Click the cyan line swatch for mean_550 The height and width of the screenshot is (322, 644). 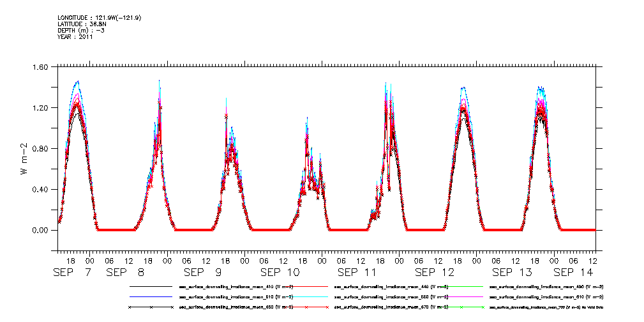307,296
